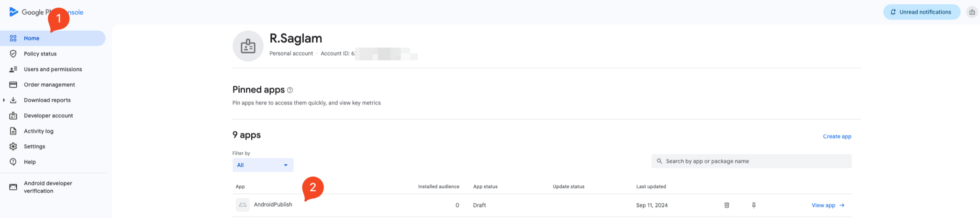This screenshot has height=218, width=980.
Task: Open the Home page from sidebar
Action: coord(53,38)
